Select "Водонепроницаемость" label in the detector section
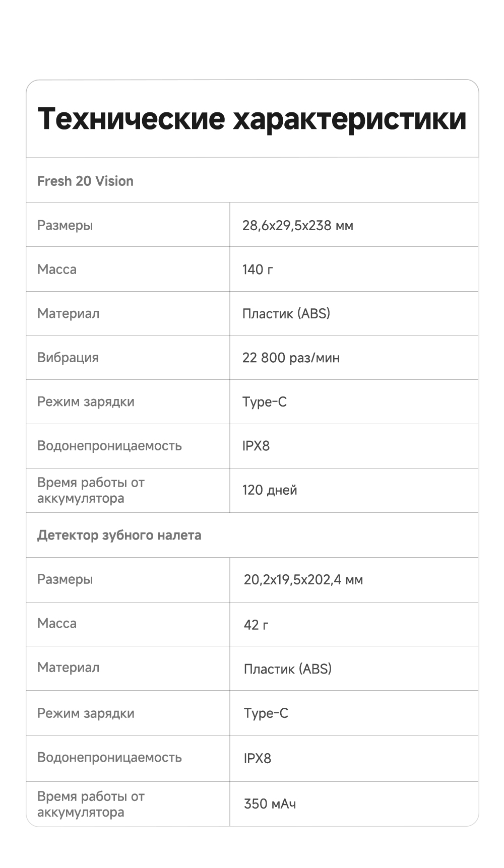This screenshot has height=868, width=504. [x=109, y=758]
